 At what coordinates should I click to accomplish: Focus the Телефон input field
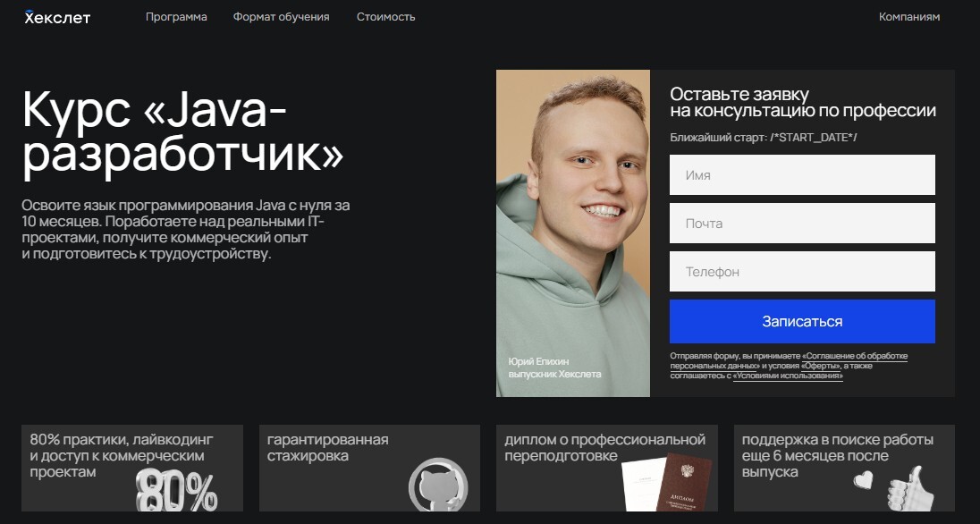pyautogui.click(x=802, y=271)
